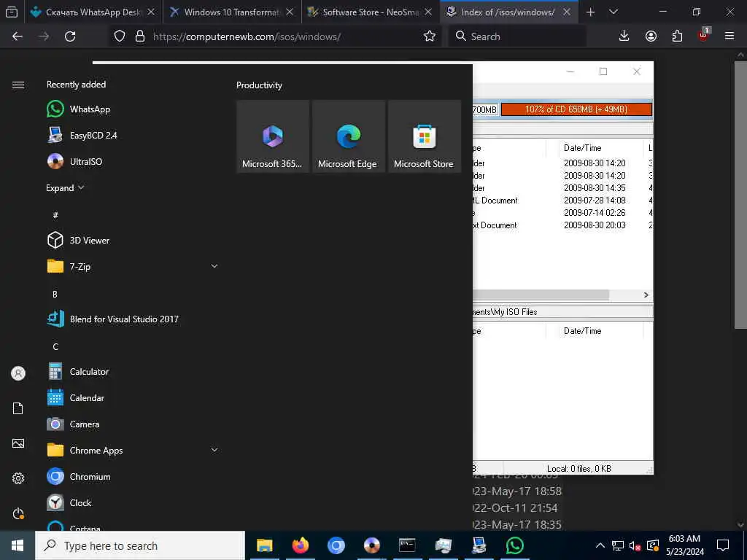Viewport: 747px width, 560px height.
Task: Open Firefox Extensions menu
Action: (x=677, y=36)
